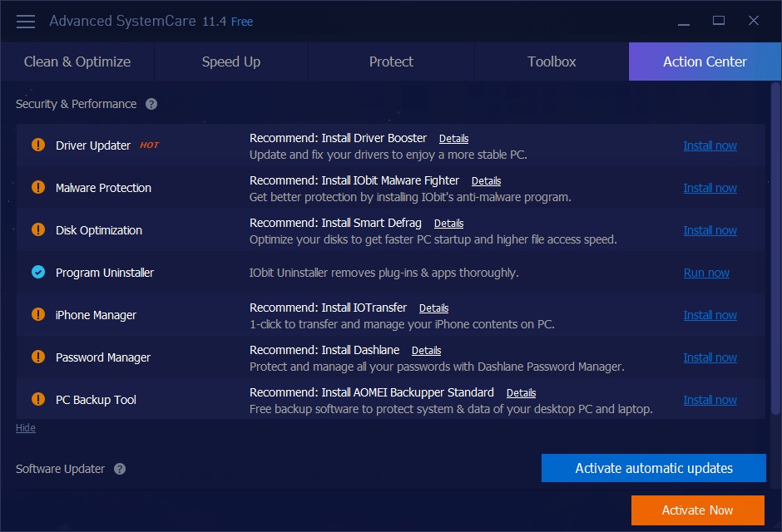Click Install now for iPhone Manager
The image size is (782, 532).
(x=710, y=315)
